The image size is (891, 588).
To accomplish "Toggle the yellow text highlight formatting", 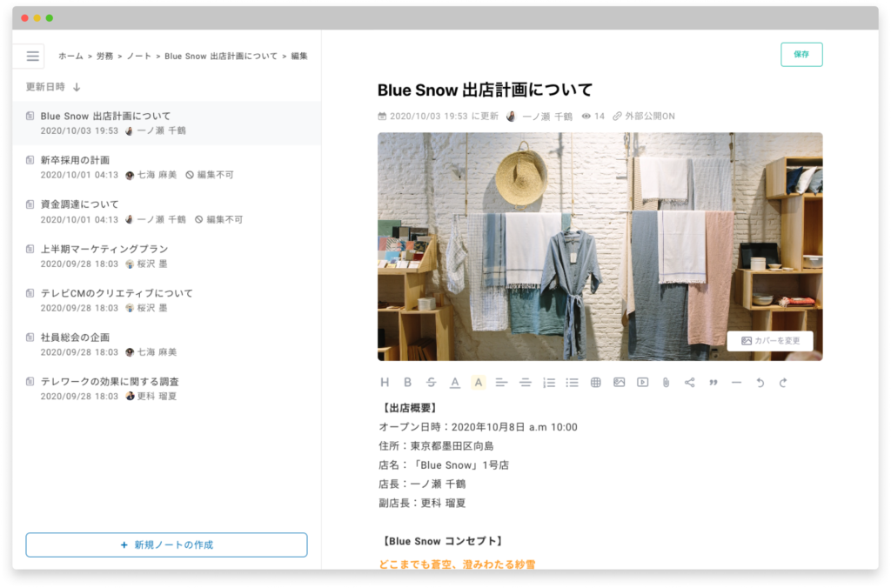I will coord(479,381).
